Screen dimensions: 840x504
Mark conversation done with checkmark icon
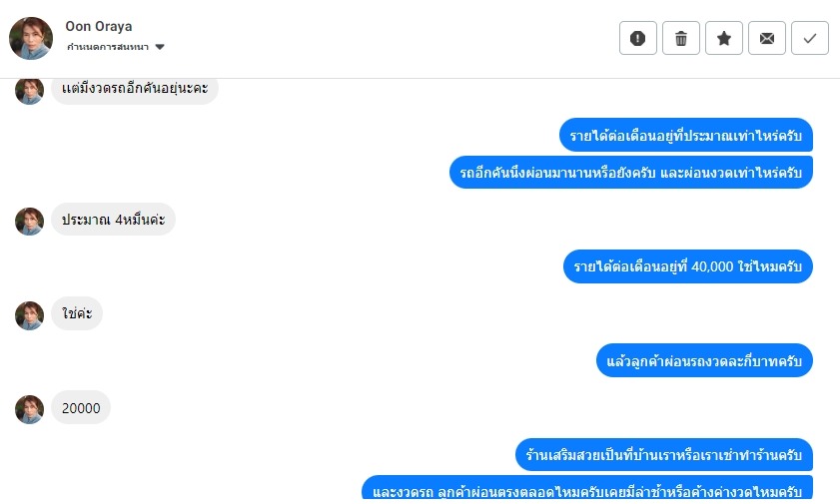click(810, 38)
